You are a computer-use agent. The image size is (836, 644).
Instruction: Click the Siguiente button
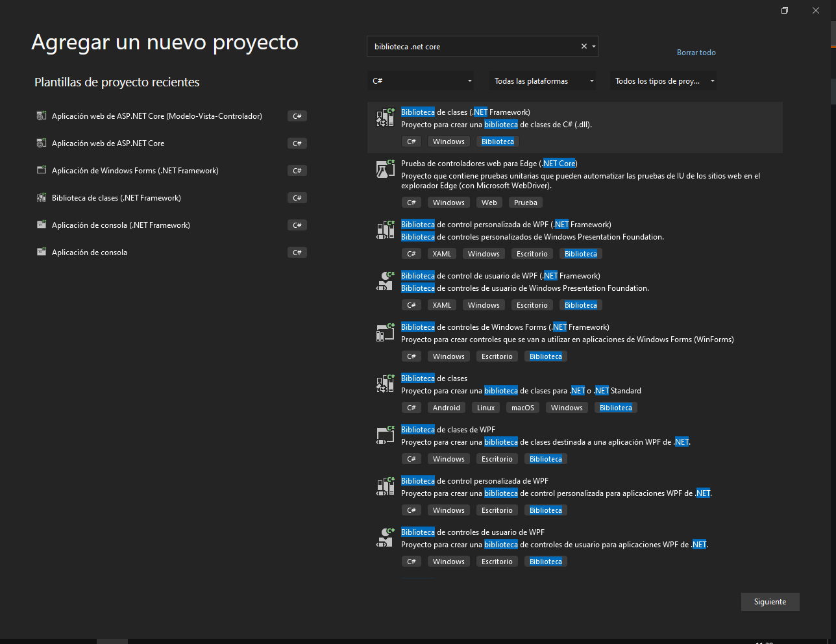[x=770, y=602]
